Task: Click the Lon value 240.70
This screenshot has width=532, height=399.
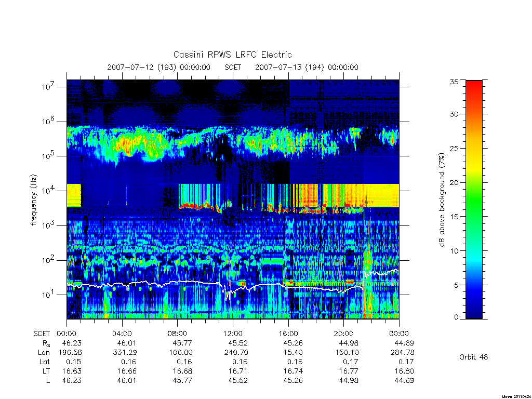Action: click(x=236, y=353)
